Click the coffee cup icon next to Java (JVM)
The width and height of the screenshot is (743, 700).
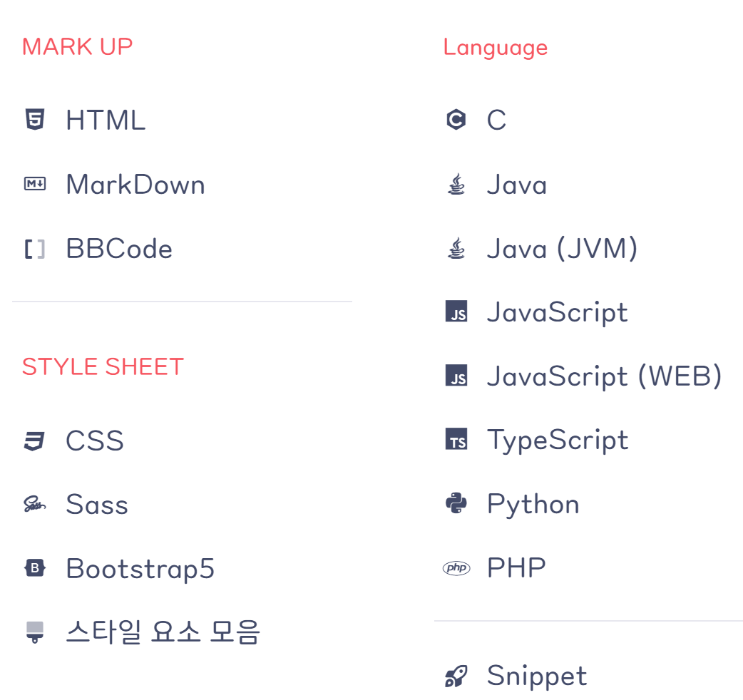(456, 248)
